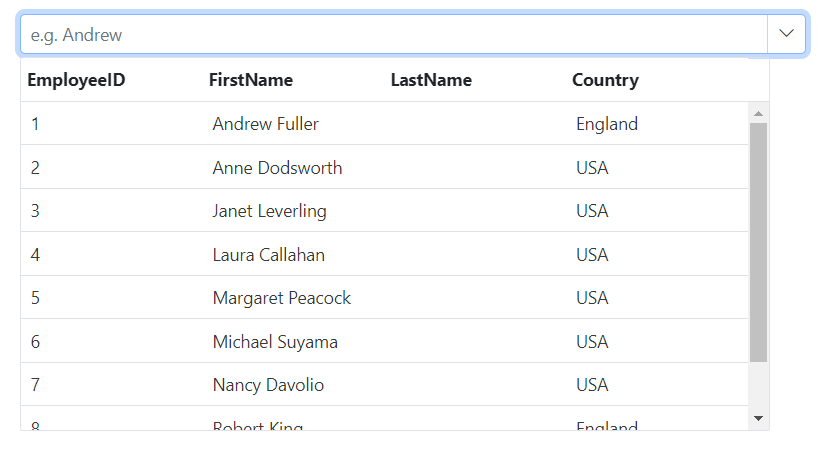The image size is (828, 454).
Task: Click the vertical scrollbar thumb
Action: coord(758,242)
